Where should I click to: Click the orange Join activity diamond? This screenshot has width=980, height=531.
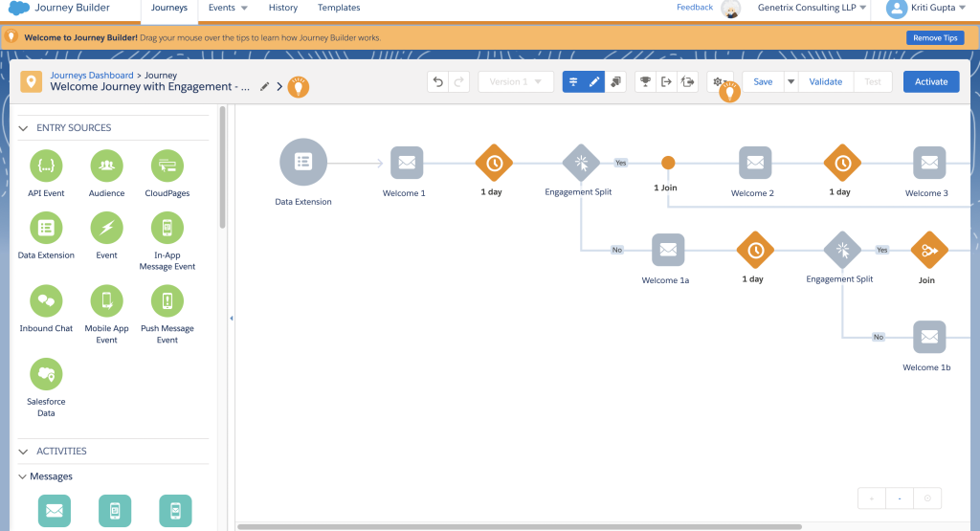929,251
